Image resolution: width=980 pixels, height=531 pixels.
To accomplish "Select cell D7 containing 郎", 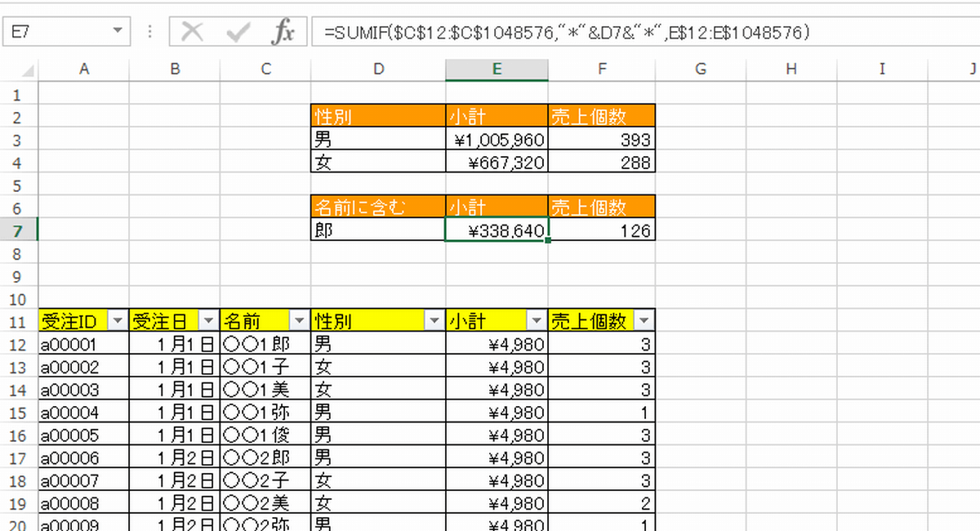I will click(x=377, y=231).
